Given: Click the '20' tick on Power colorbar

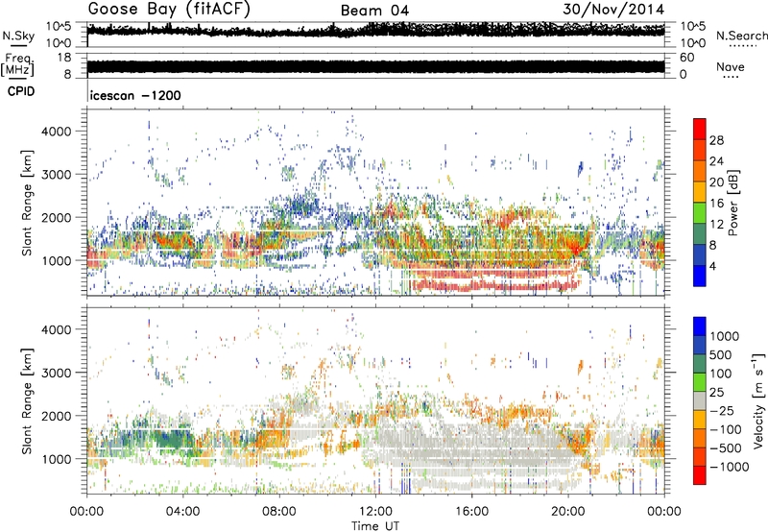Looking at the screenshot, I should (x=716, y=182).
